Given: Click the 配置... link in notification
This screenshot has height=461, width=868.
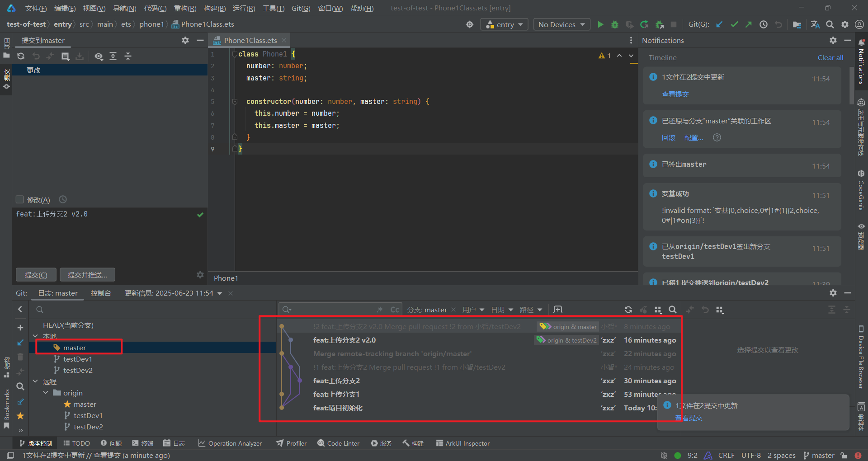Looking at the screenshot, I should coord(693,137).
